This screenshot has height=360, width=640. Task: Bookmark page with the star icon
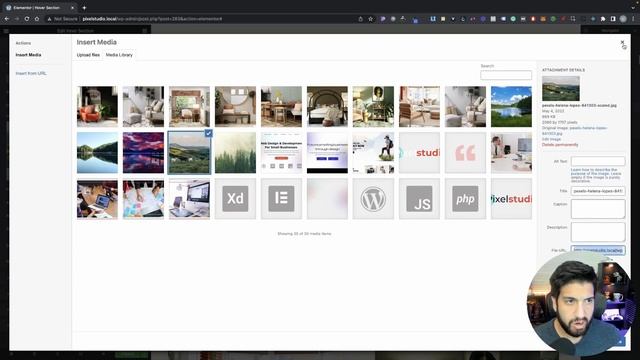371,19
